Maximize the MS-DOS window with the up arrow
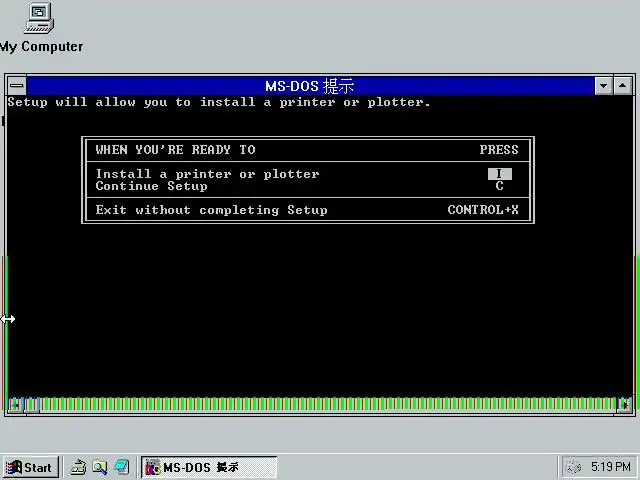This screenshot has height=480, width=640. pyautogui.click(x=622, y=86)
